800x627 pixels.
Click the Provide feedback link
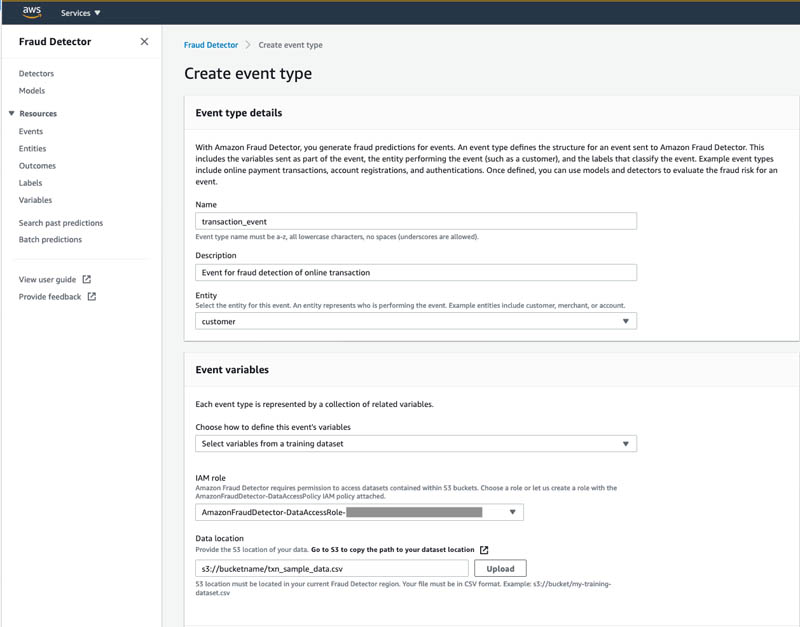coord(49,297)
